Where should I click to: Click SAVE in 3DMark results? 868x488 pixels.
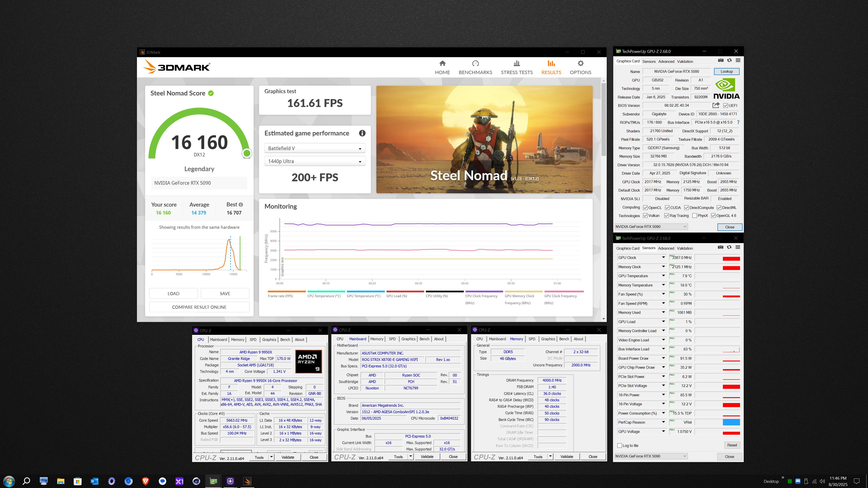(x=225, y=293)
